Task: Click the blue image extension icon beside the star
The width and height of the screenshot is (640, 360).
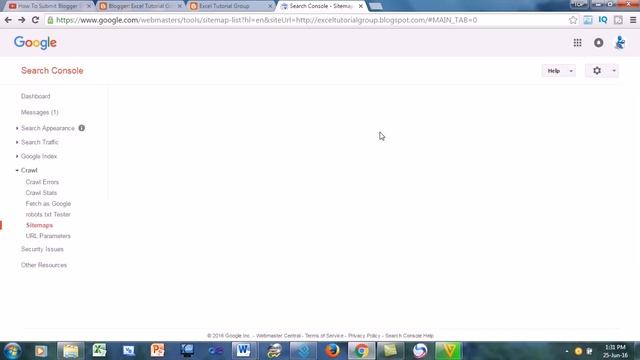Action: (x=588, y=20)
